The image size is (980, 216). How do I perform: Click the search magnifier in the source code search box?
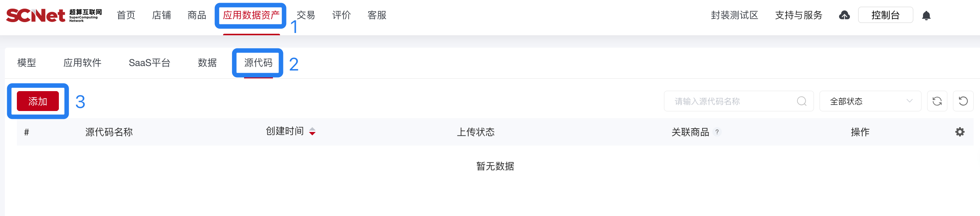point(802,101)
